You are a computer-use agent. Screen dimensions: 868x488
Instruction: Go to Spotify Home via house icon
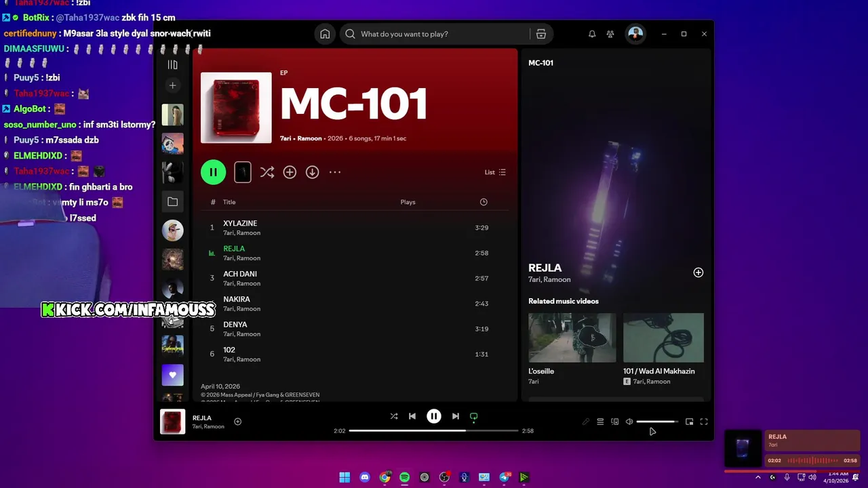coord(325,34)
